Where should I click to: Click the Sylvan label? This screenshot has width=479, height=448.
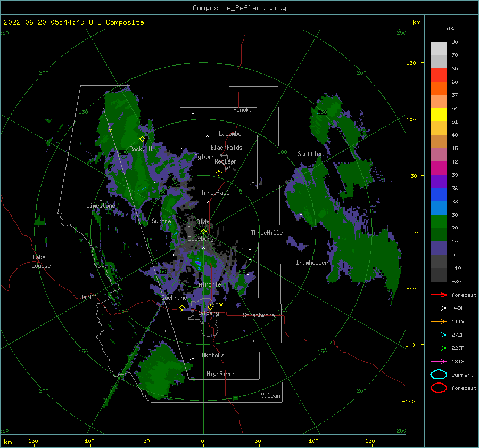pyautogui.click(x=204, y=157)
